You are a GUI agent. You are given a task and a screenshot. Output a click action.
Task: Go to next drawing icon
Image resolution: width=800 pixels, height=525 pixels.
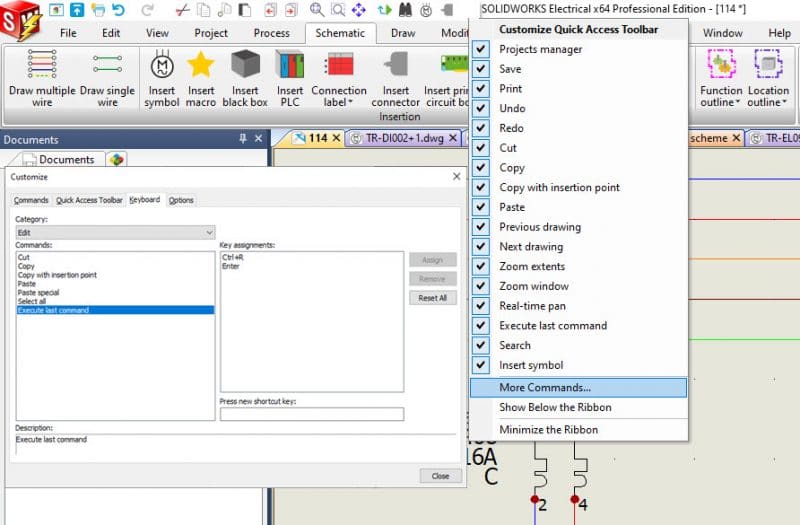(291, 9)
